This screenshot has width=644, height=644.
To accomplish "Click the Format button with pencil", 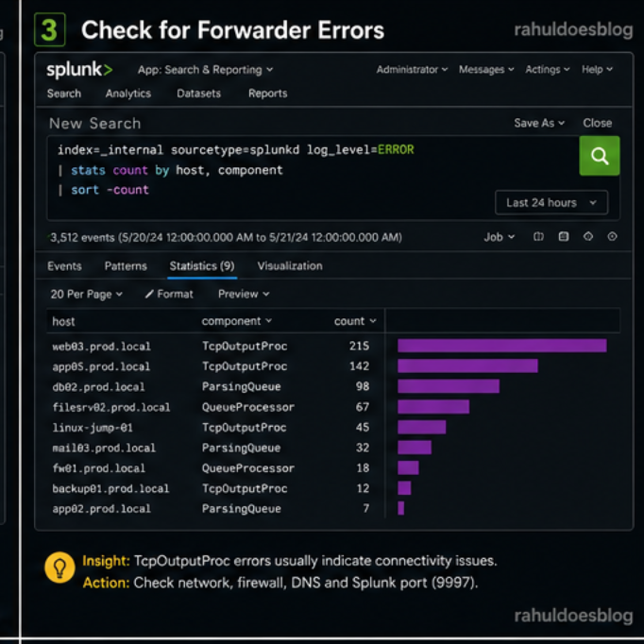I will 169,294.
